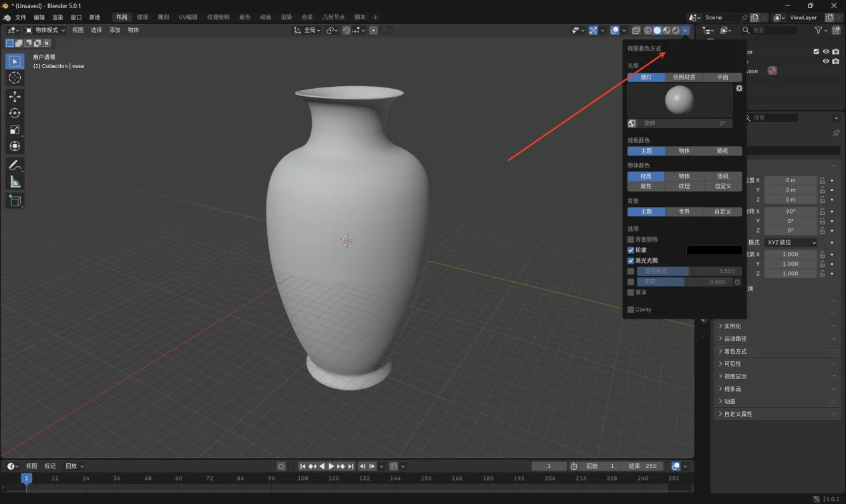Set background to 世界
This screenshot has width=846, height=504.
pyautogui.click(x=684, y=212)
